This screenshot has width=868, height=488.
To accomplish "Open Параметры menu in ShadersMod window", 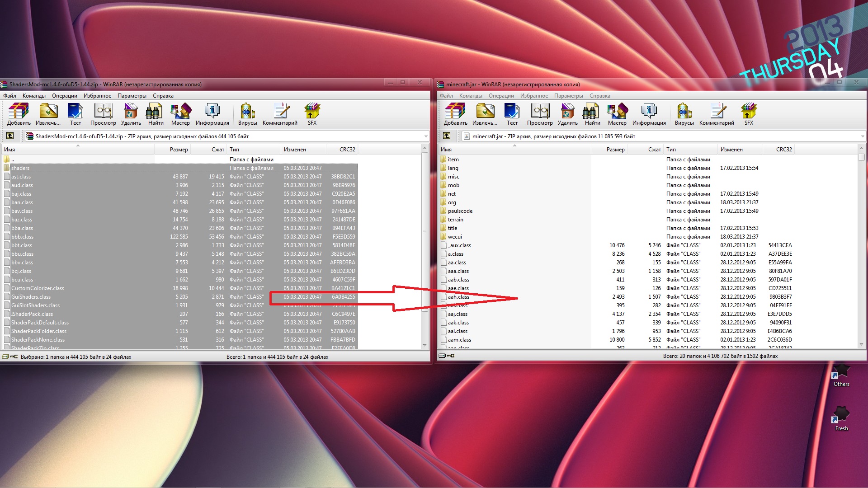I will [x=132, y=96].
